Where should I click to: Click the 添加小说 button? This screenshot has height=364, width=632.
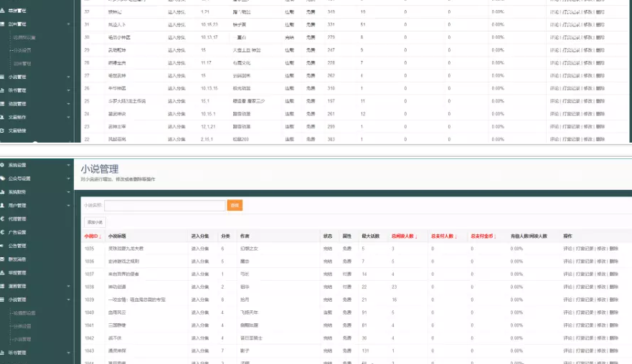[95, 222]
